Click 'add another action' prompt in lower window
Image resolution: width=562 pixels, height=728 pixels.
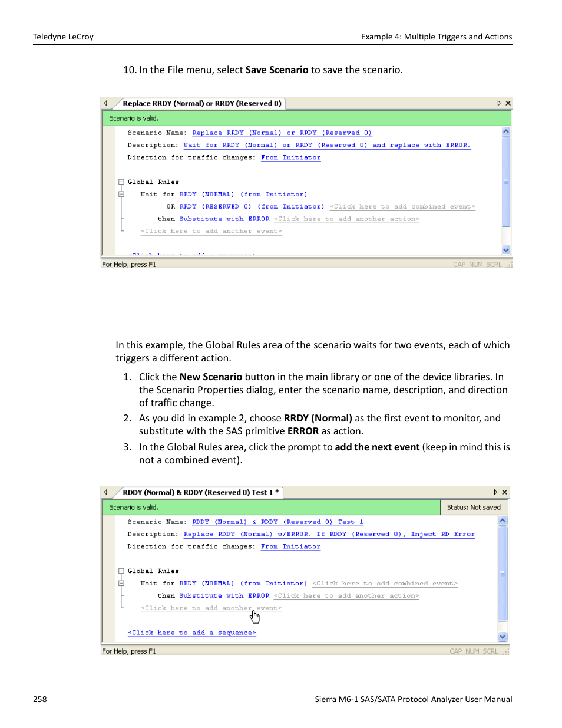pos(346,596)
